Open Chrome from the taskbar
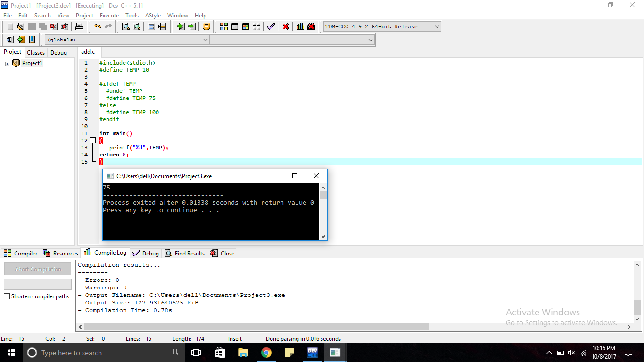 coord(266,353)
